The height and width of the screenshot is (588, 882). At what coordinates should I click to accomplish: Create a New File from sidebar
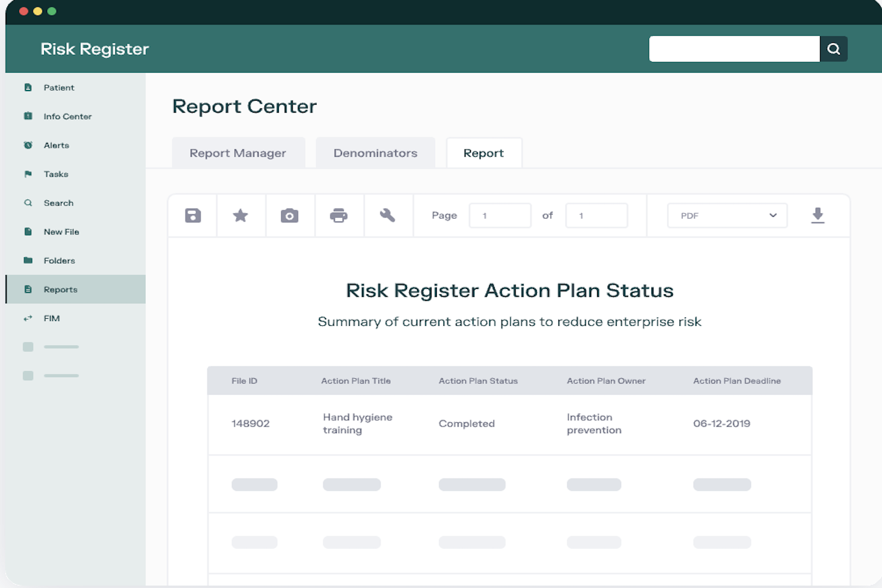[x=60, y=232]
